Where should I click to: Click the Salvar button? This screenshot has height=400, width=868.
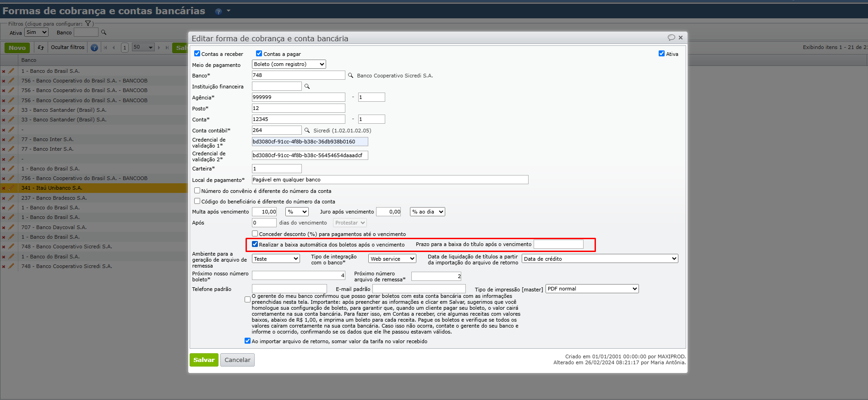(204, 360)
